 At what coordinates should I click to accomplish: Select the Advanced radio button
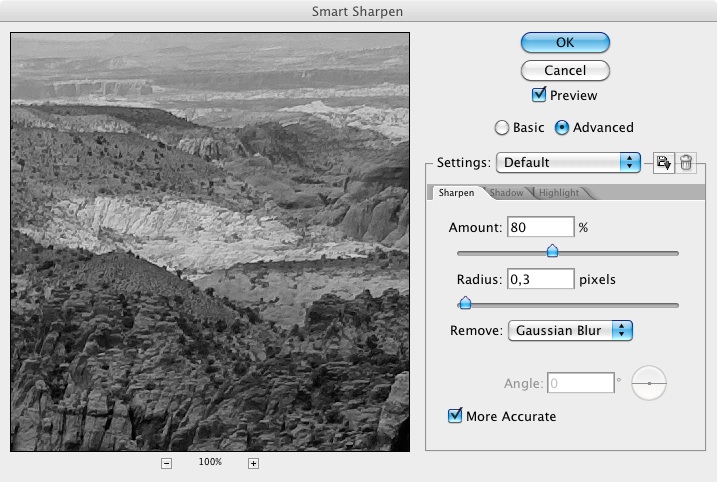[x=562, y=128]
